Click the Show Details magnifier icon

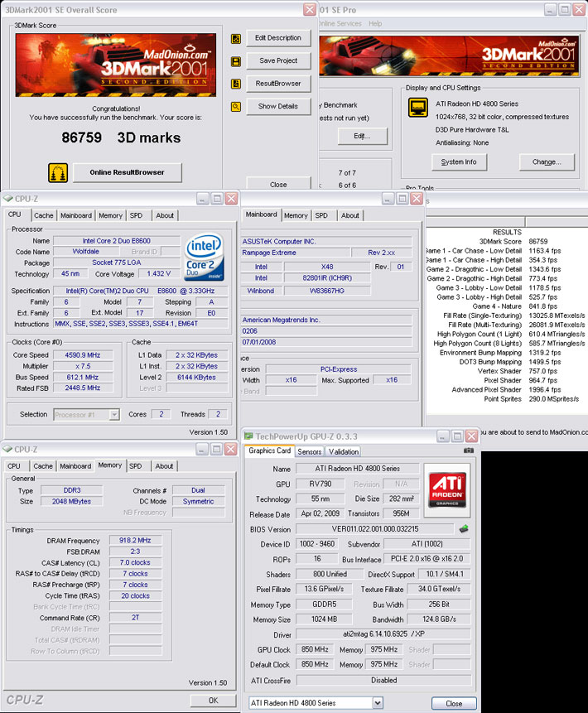(x=235, y=107)
